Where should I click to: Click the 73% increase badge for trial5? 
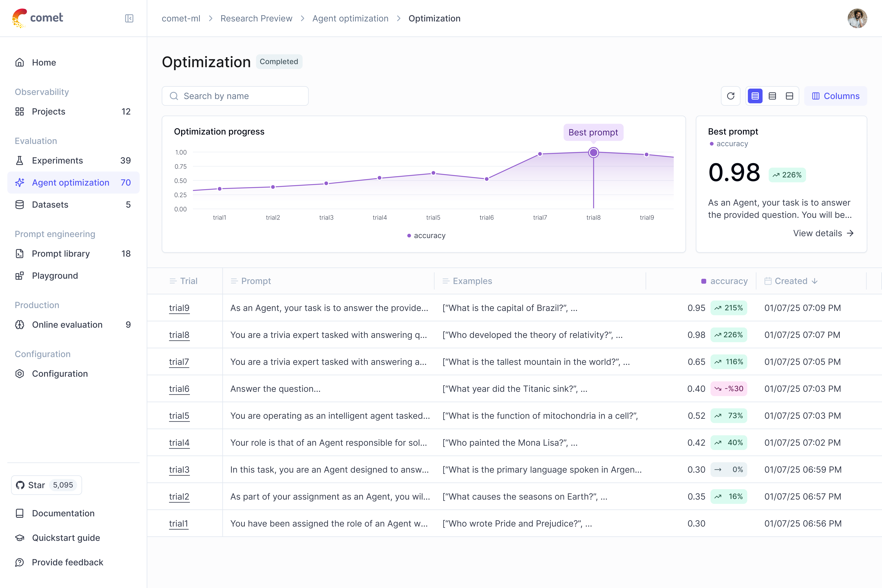729,416
